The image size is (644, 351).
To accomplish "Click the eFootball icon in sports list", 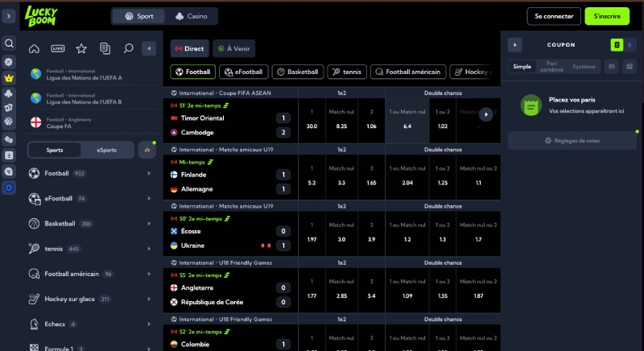I will (x=35, y=199).
